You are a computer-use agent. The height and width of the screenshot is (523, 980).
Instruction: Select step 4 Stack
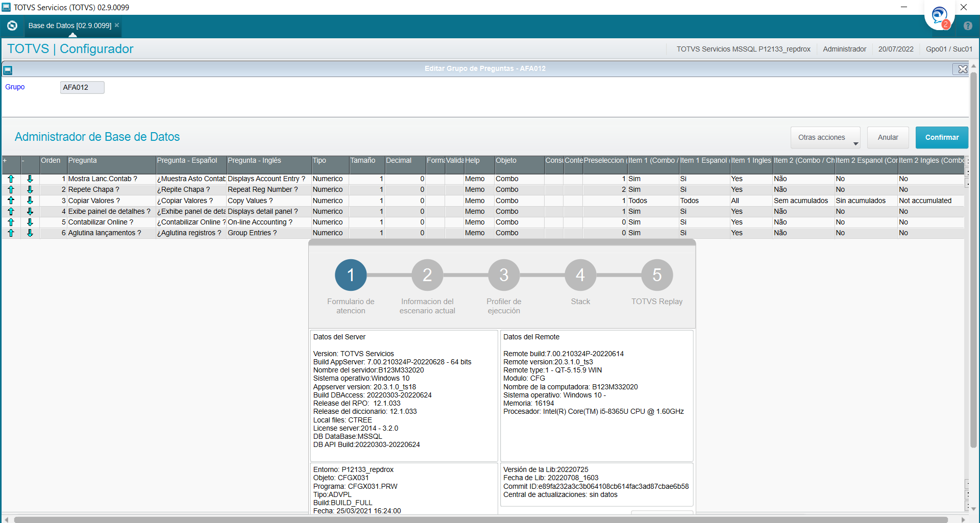pos(580,275)
